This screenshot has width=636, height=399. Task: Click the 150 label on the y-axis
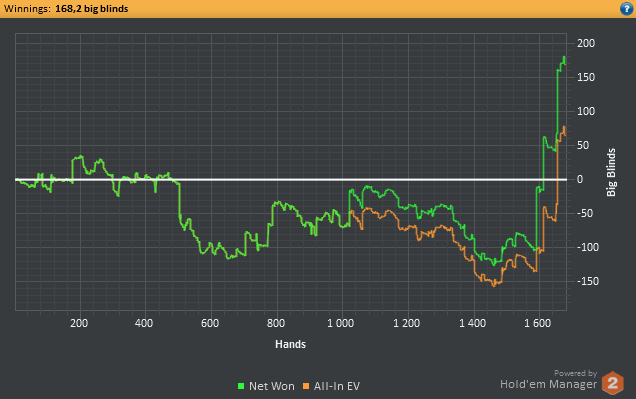point(586,77)
